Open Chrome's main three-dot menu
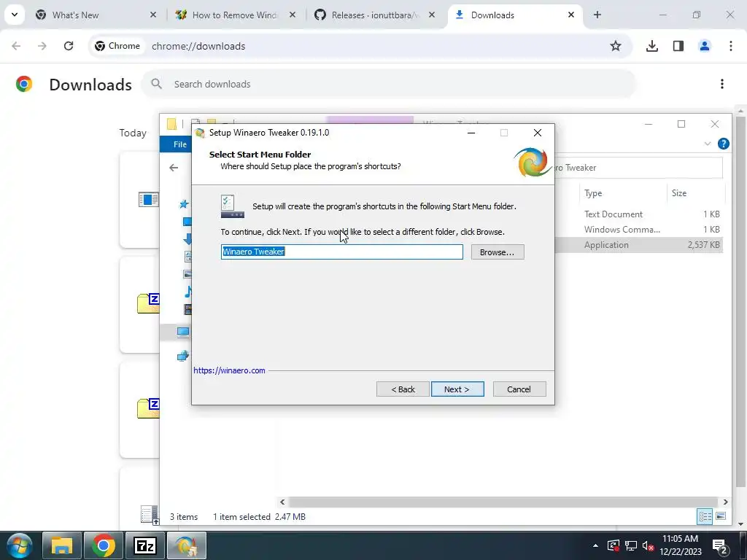Image resolution: width=747 pixels, height=560 pixels. (731, 46)
